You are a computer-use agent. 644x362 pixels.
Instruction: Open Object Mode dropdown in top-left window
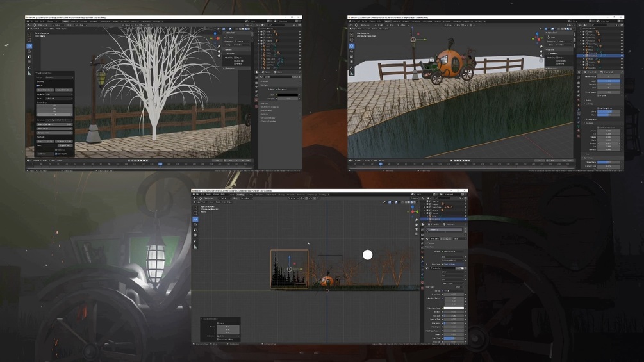click(35, 29)
